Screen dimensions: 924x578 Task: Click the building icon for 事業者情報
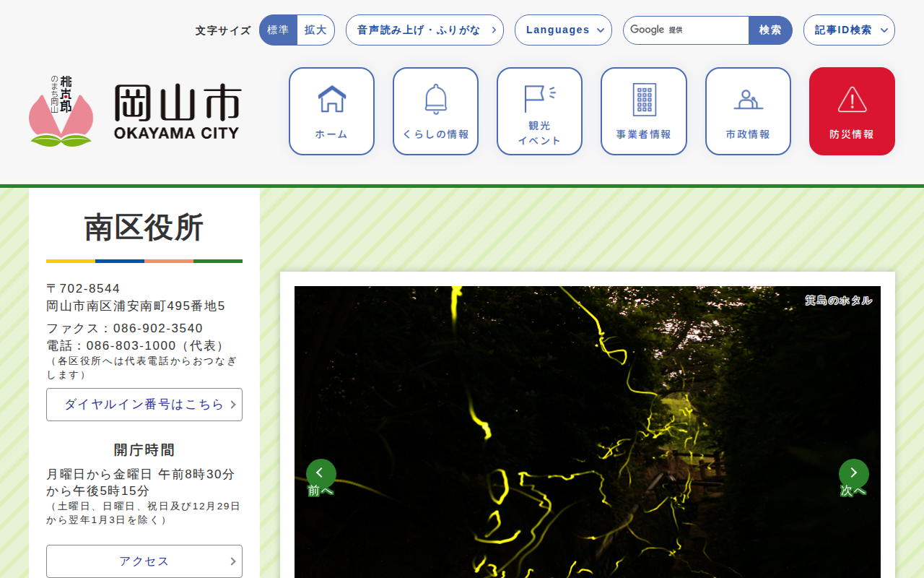645,99
